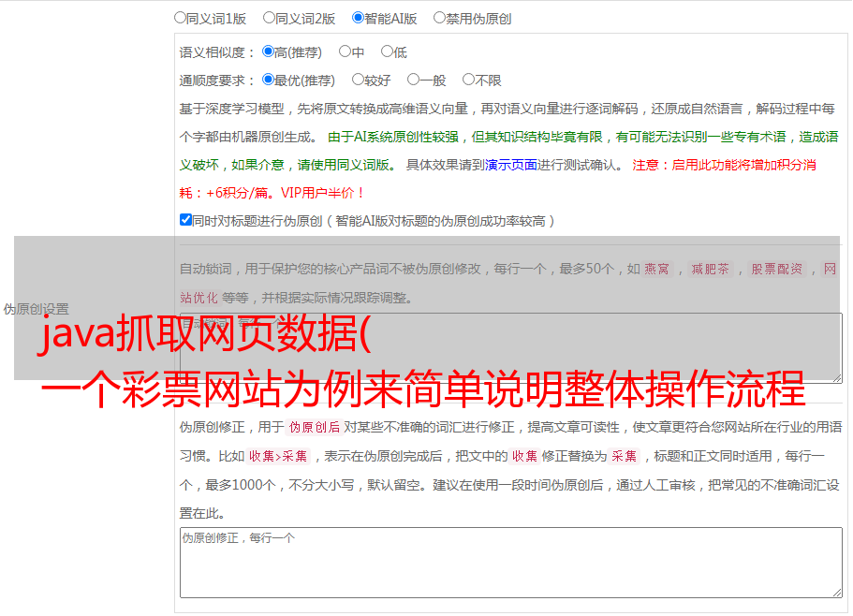
Task: Set 语义相似度 to 低
Action: 387,51
